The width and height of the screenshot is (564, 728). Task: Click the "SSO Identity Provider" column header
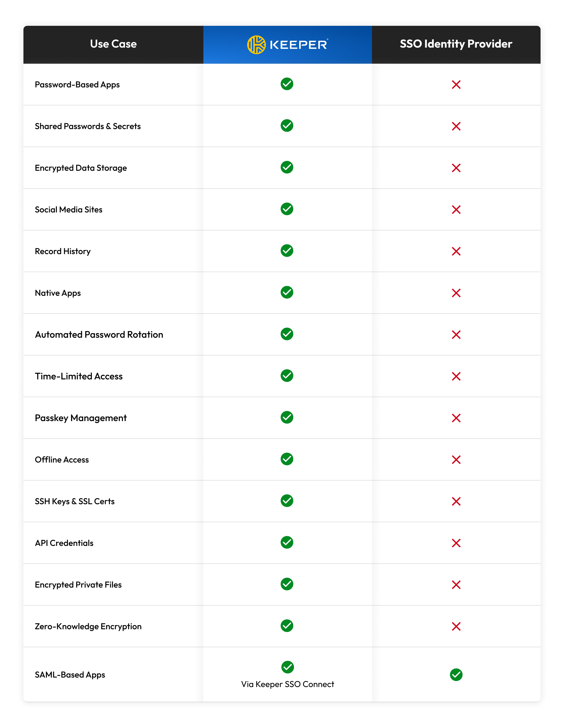[x=456, y=44]
